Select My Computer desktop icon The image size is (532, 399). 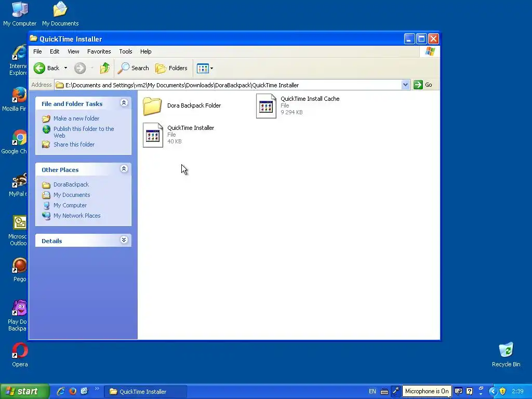click(x=20, y=14)
